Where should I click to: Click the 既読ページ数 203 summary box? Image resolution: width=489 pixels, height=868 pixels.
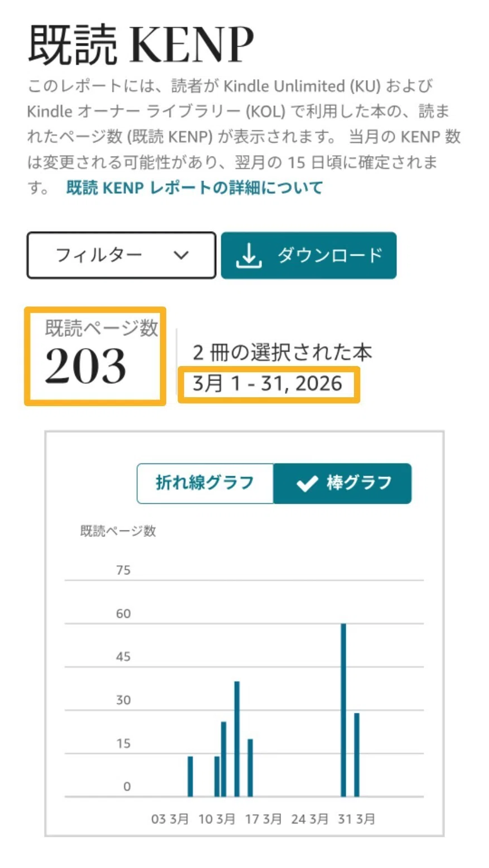pos(95,355)
